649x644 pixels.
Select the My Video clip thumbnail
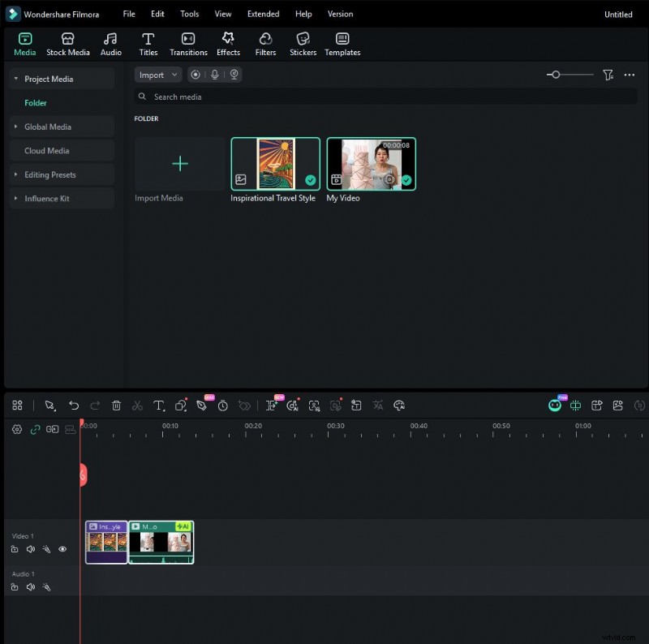[x=371, y=163]
